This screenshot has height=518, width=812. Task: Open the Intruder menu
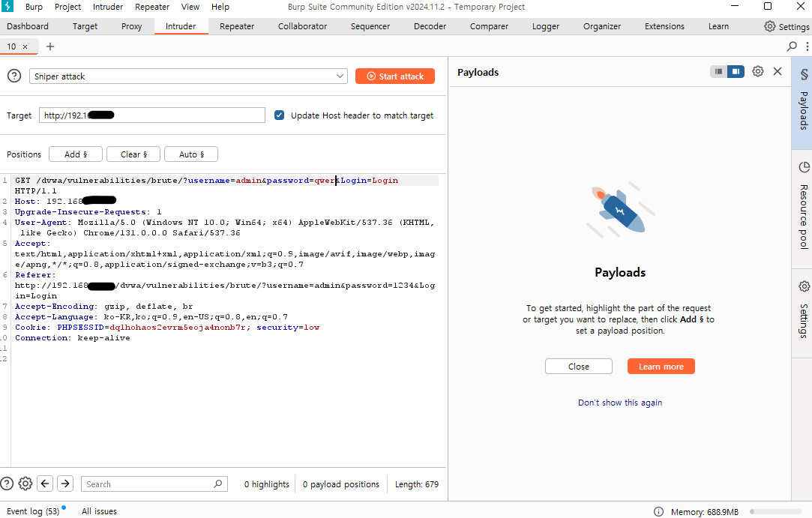pos(108,7)
